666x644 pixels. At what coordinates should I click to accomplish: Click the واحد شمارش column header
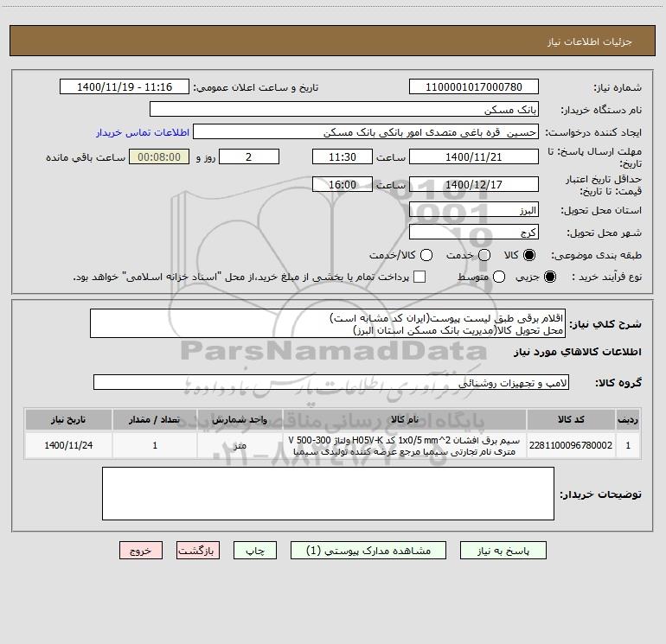click(x=240, y=420)
